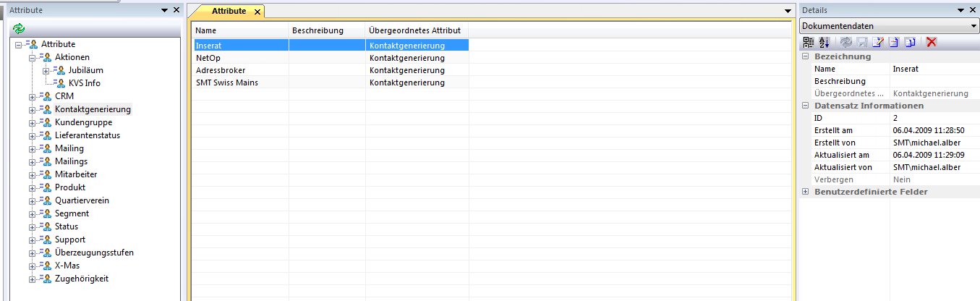Click the copy record icon in Details toolbar
Image resolution: width=980 pixels, height=301 pixels.
(x=910, y=42)
